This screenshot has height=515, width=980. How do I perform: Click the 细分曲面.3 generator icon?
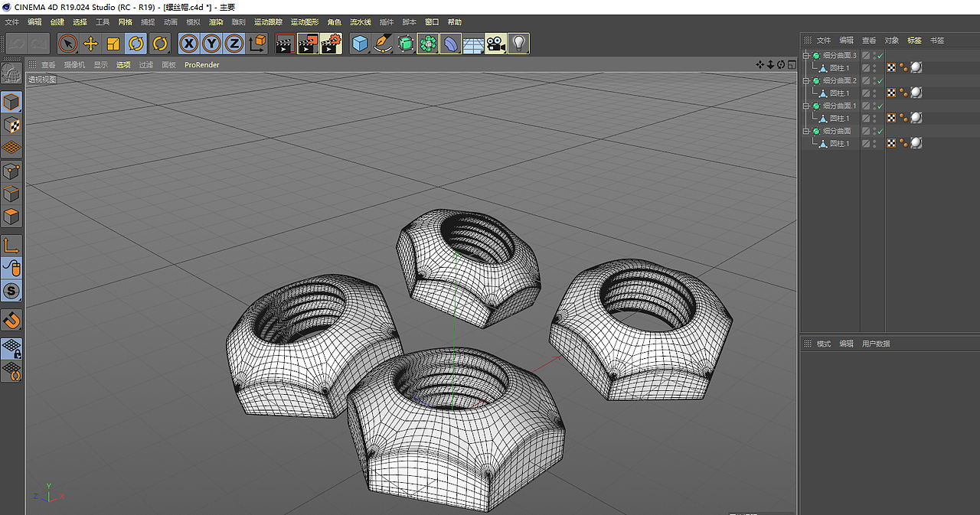click(815, 55)
